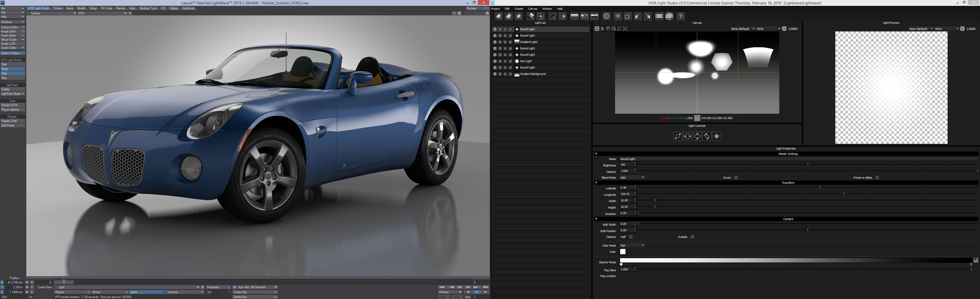
Task: Enable the Preserve Alpha checkbox
Action: [877, 178]
